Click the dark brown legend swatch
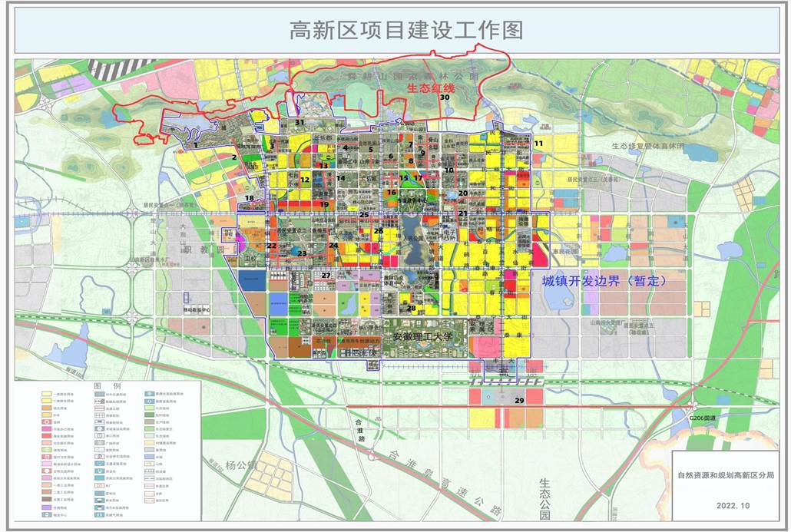Screen dimensions: 791x532 tap(46, 499)
